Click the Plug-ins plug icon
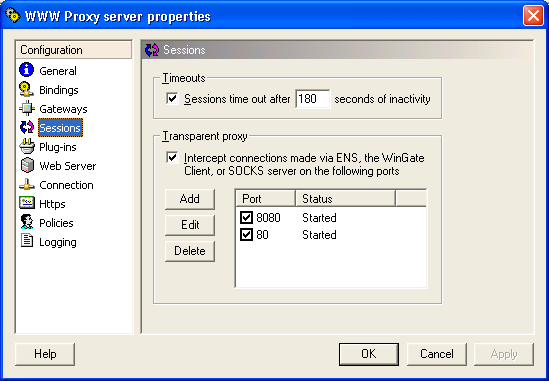 pos(27,146)
